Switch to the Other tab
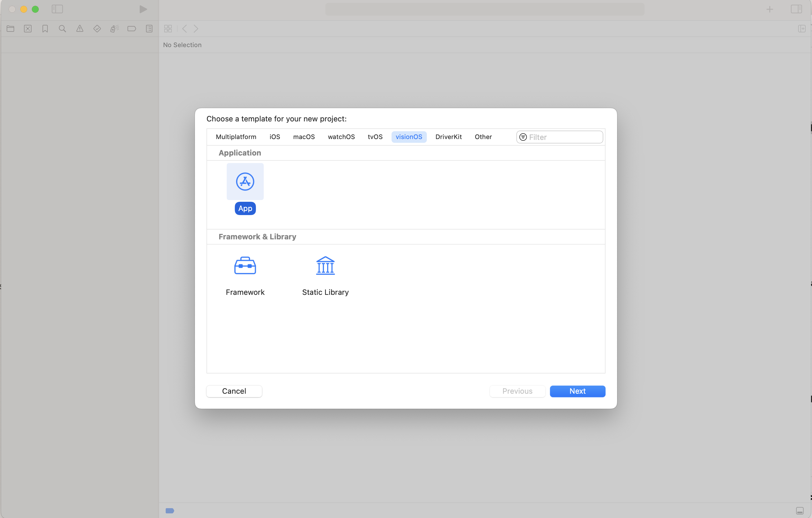The height and width of the screenshot is (518, 812). 483,137
